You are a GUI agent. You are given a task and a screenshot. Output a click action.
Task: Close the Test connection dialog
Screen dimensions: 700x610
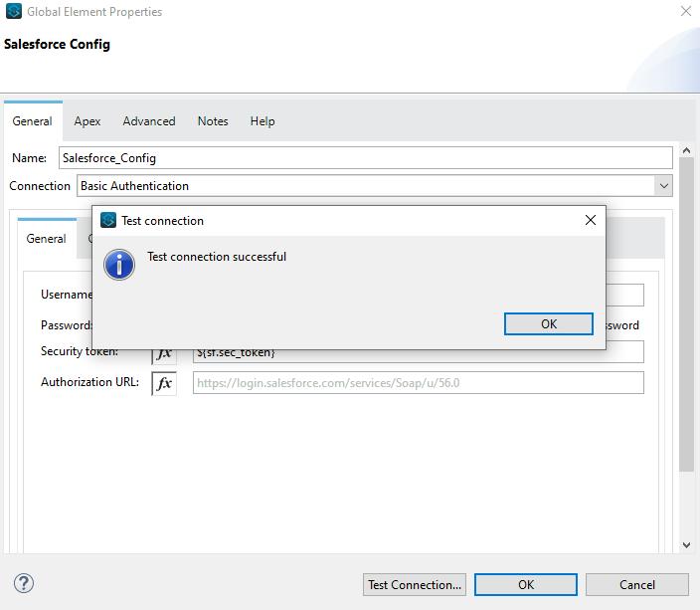pyautogui.click(x=591, y=220)
